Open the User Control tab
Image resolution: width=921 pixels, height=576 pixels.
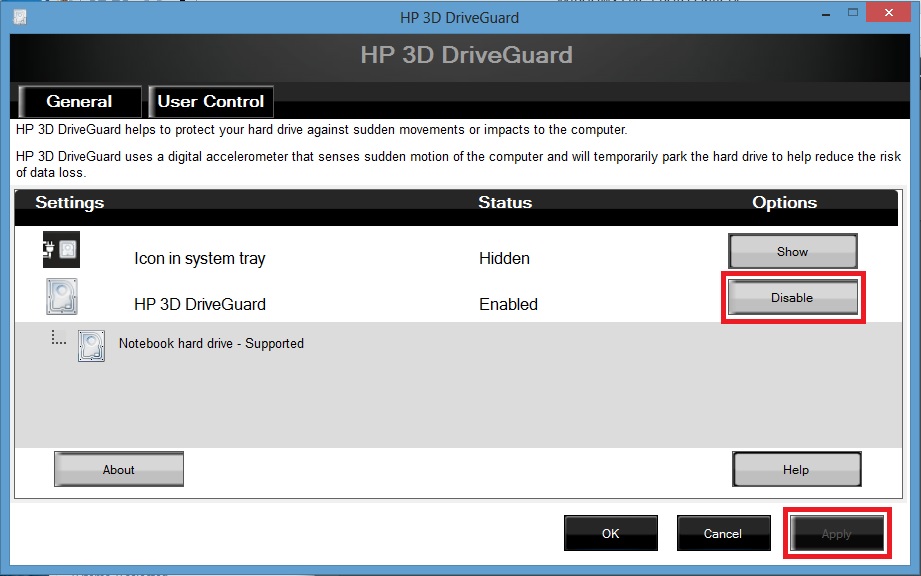tap(211, 102)
